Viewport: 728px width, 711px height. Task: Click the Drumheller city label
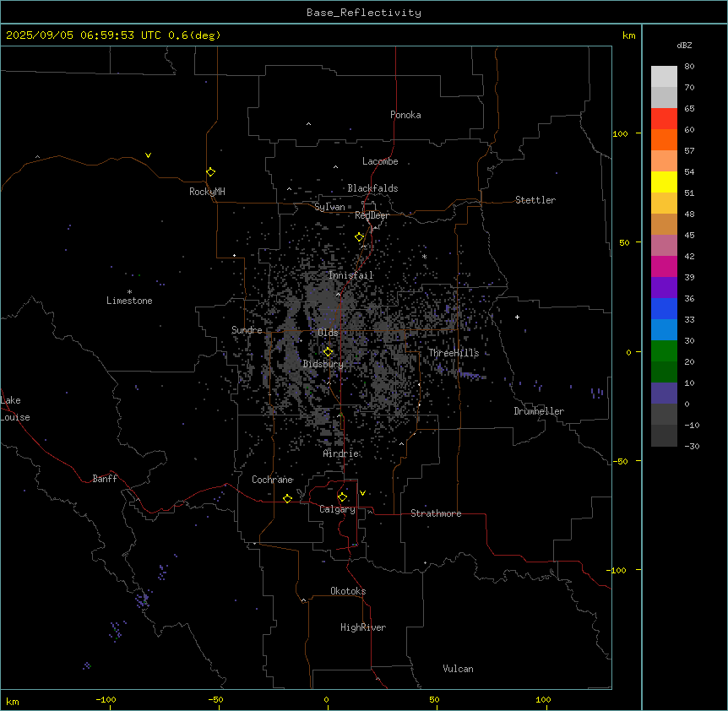pyautogui.click(x=539, y=412)
